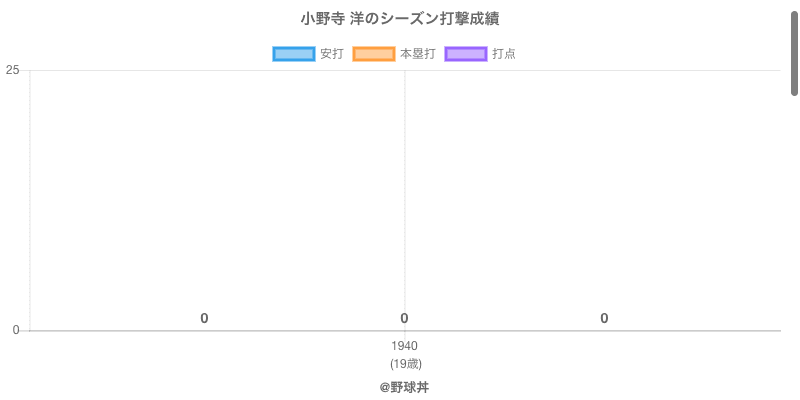Viewport: 800px width, 400px height.
Task: Click the 25 label on the y-axis
Action: (x=12, y=70)
